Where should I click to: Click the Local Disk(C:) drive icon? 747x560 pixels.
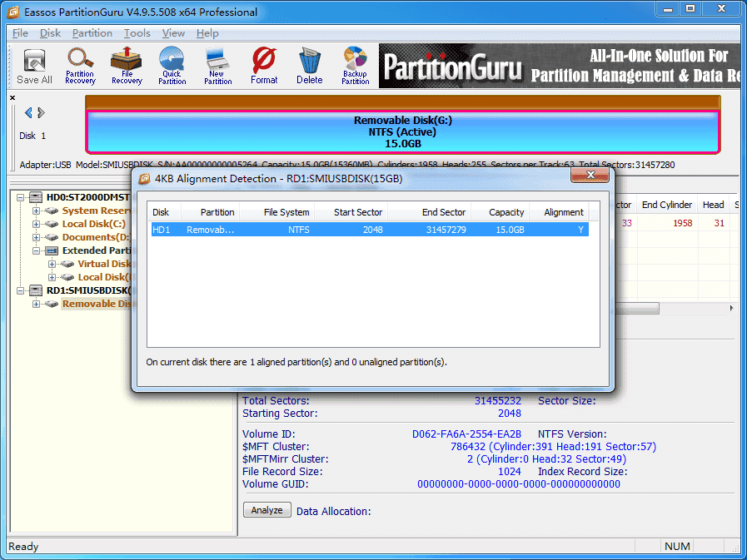[x=52, y=224]
